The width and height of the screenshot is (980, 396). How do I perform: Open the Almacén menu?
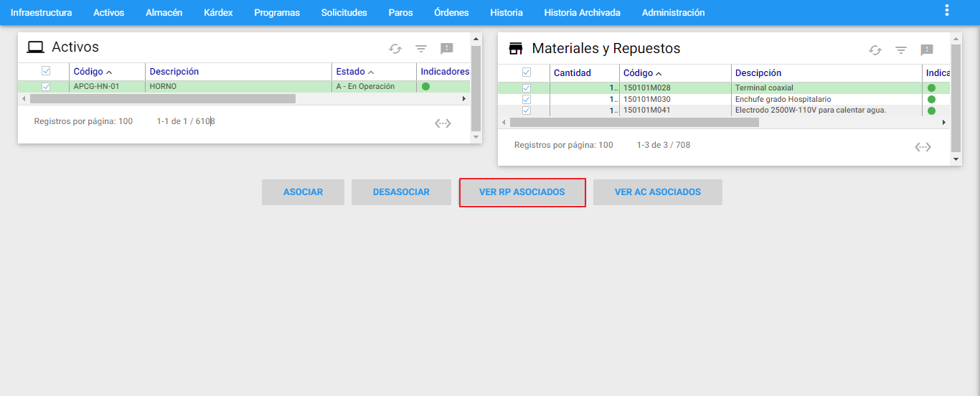[x=164, y=13]
